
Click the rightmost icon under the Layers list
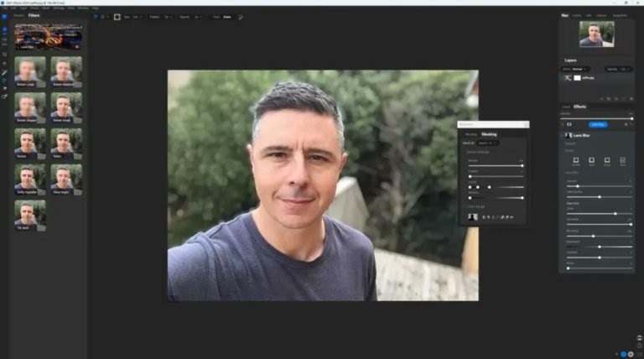(631, 99)
